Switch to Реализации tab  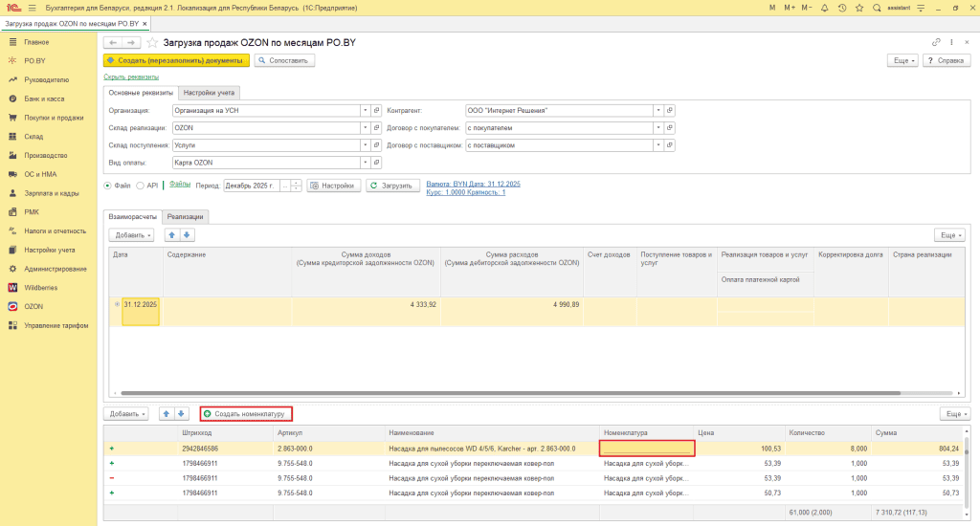click(x=185, y=217)
